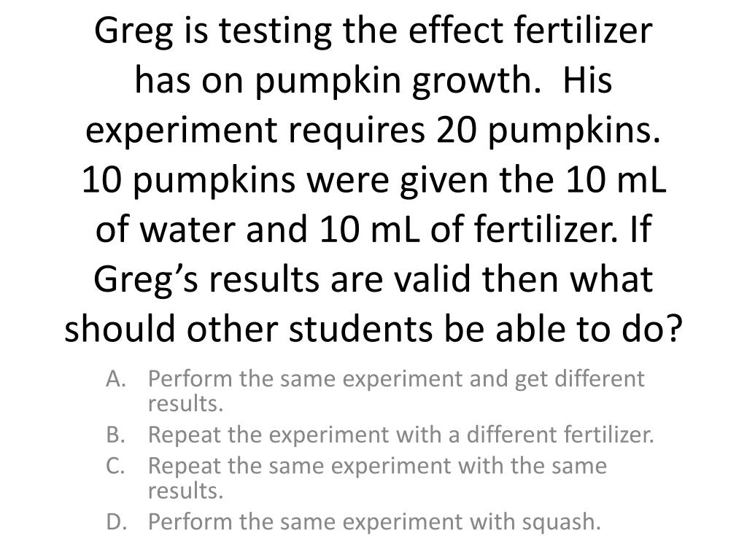
Task: Click the word "valid" in the question
Action: (x=432, y=279)
